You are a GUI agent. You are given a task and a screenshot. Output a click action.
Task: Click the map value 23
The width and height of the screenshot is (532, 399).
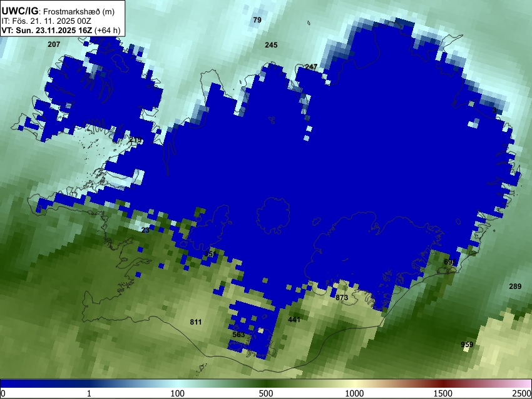point(145,230)
